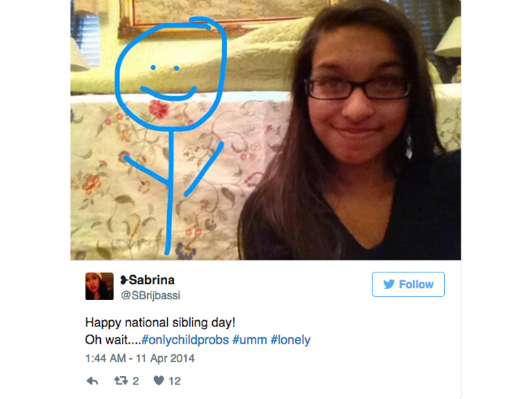
Task: Select the #umm hashtag link
Action: click(x=249, y=340)
